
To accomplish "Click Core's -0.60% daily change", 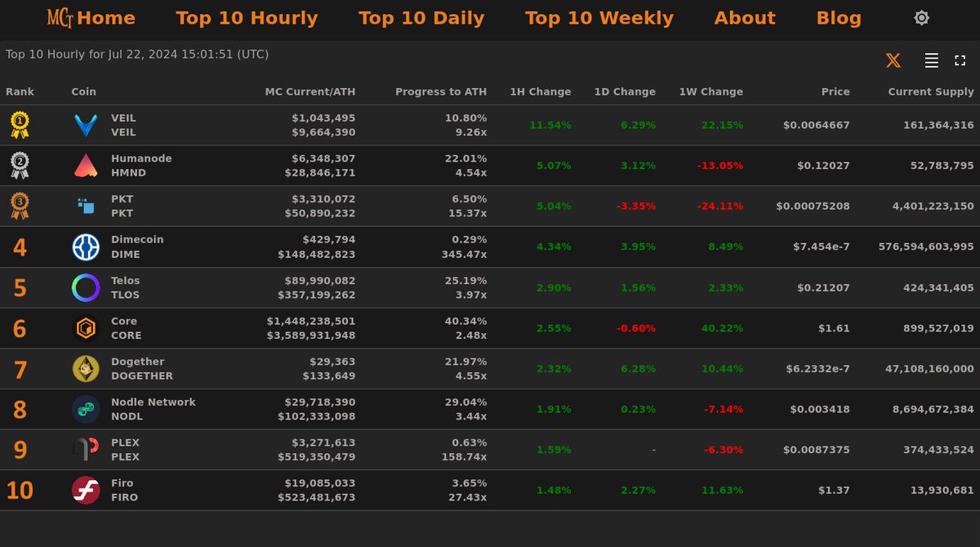I will [x=636, y=328].
